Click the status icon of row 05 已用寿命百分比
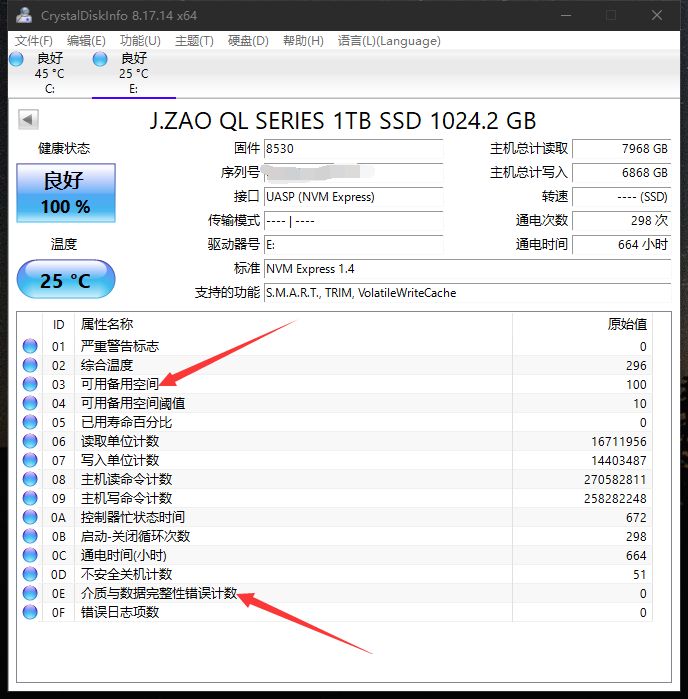 point(30,422)
